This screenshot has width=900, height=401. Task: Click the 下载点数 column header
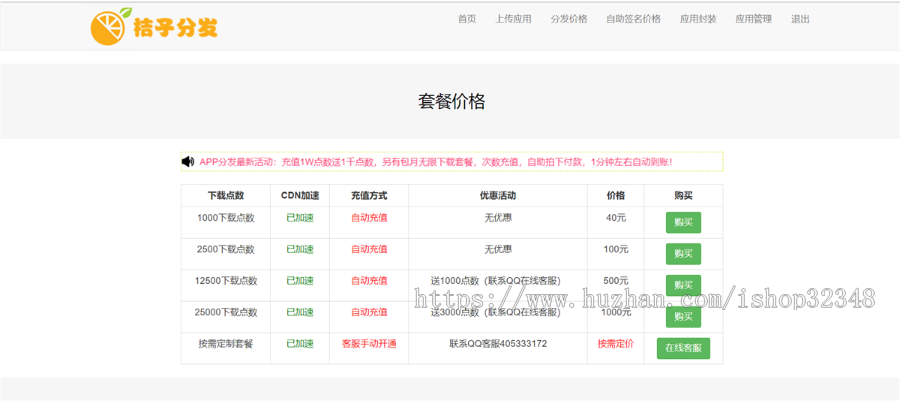(226, 196)
